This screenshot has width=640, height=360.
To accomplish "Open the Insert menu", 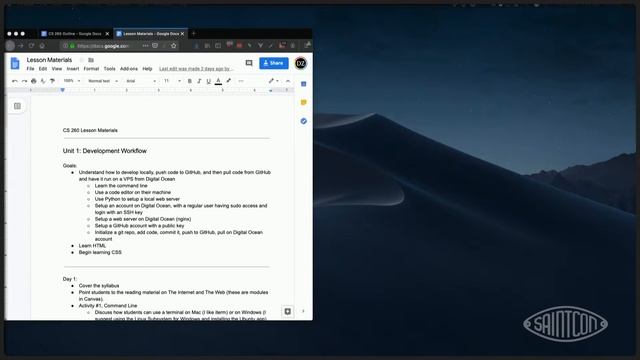I will pos(73,69).
